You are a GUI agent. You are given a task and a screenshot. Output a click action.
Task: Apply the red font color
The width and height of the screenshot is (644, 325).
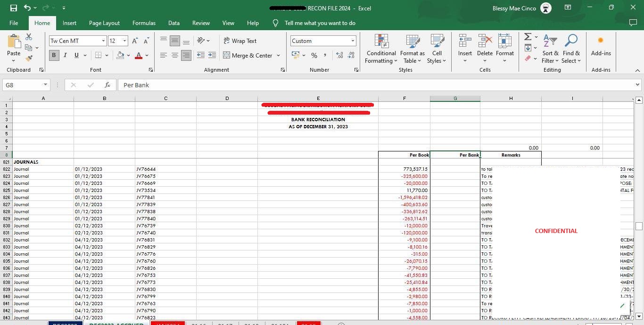(139, 55)
